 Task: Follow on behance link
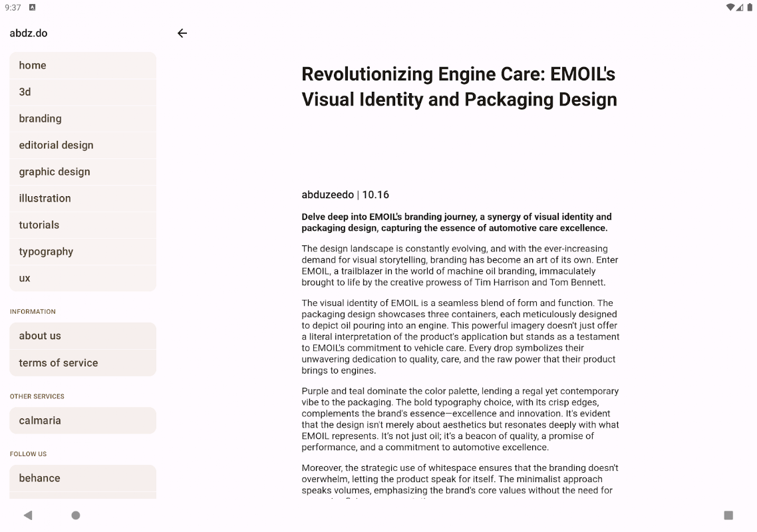coord(83,478)
